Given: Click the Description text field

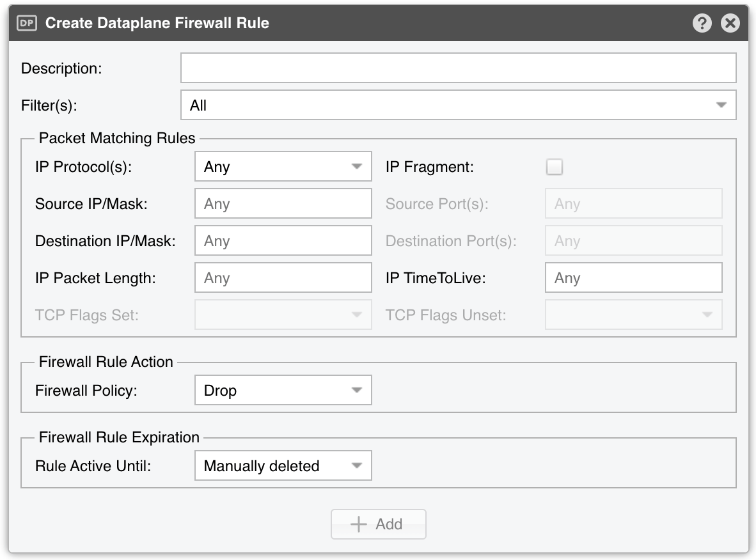Looking at the screenshot, I should coord(458,68).
